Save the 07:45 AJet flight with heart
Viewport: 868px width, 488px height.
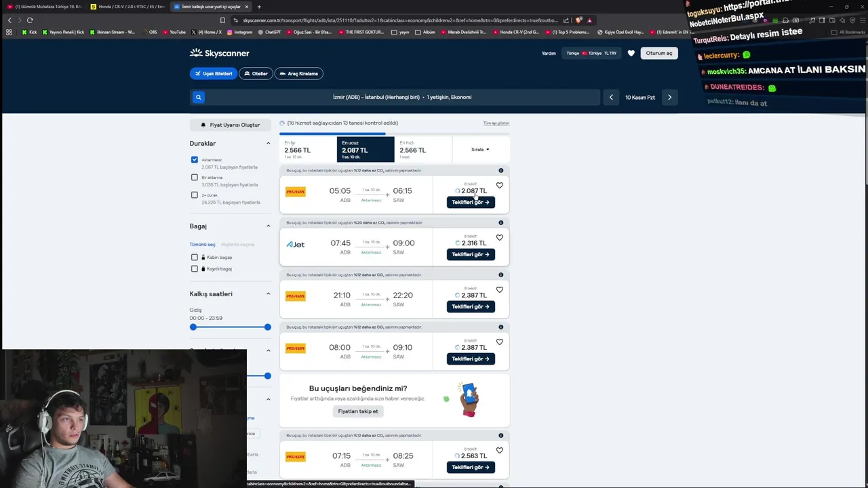pos(500,237)
